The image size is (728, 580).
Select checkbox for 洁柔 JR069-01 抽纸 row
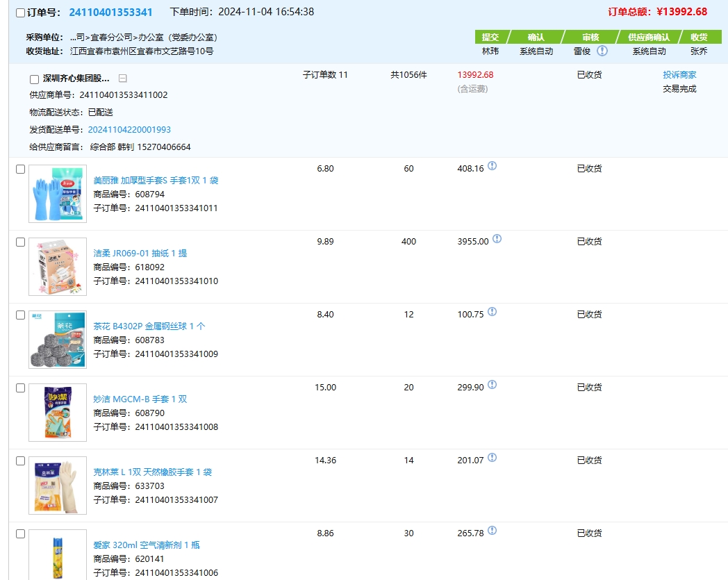click(x=20, y=242)
